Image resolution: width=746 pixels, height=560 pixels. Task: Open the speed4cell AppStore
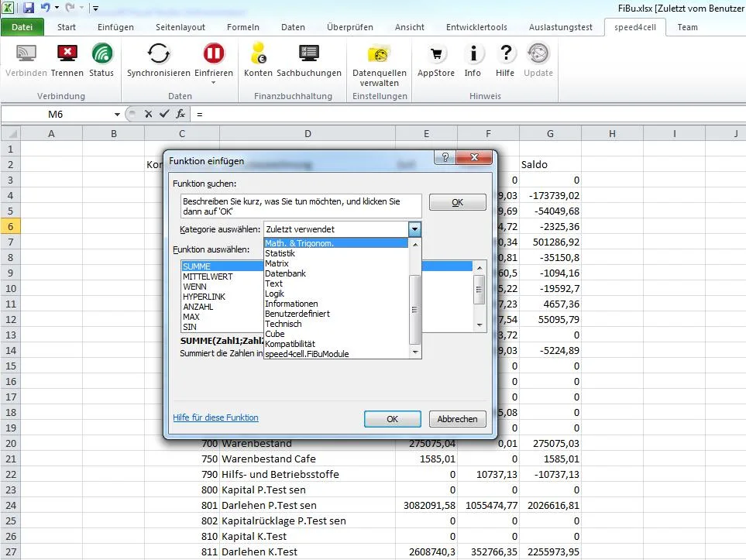coord(436,53)
